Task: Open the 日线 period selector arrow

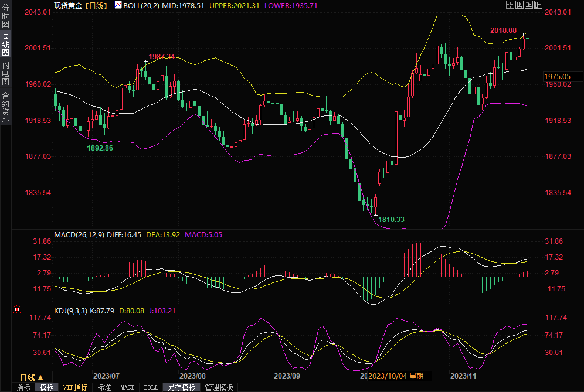Action: coord(40,377)
